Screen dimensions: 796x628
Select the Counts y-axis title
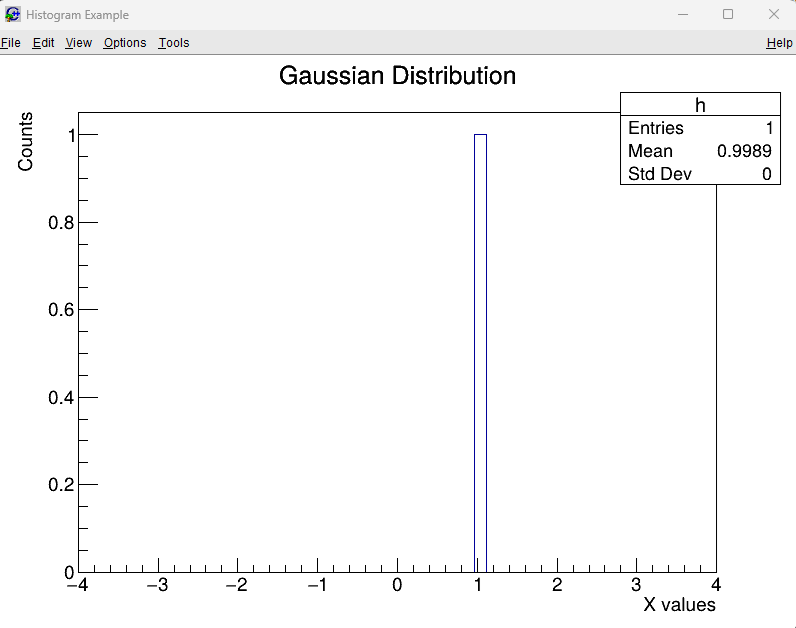tap(26, 141)
